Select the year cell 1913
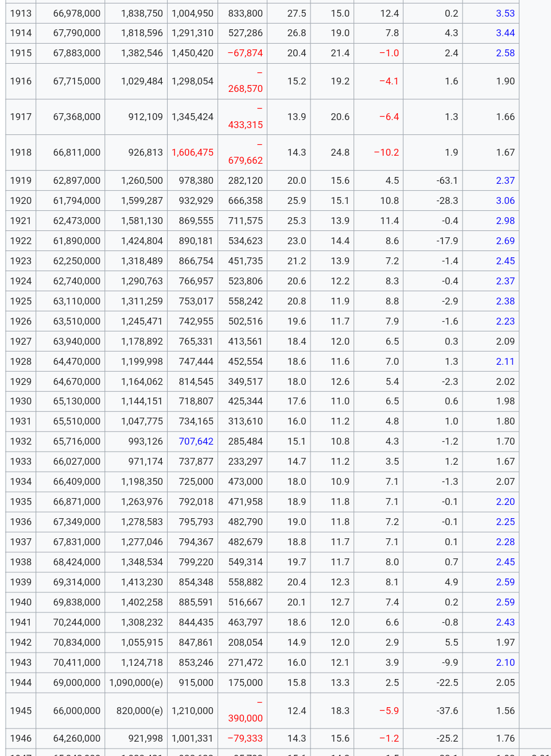Image resolution: width=551 pixels, height=756 pixels. point(21,13)
